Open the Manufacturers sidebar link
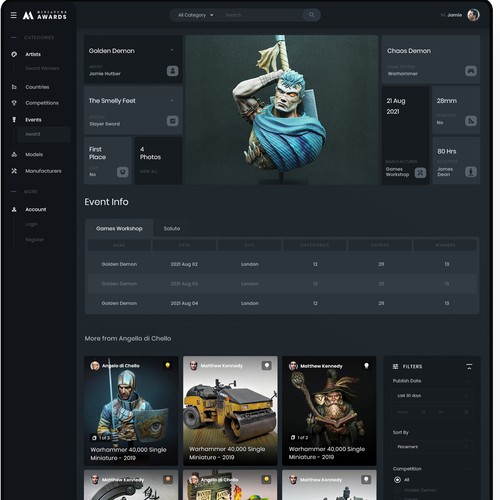Viewport: 500px width, 500px height. [43, 171]
